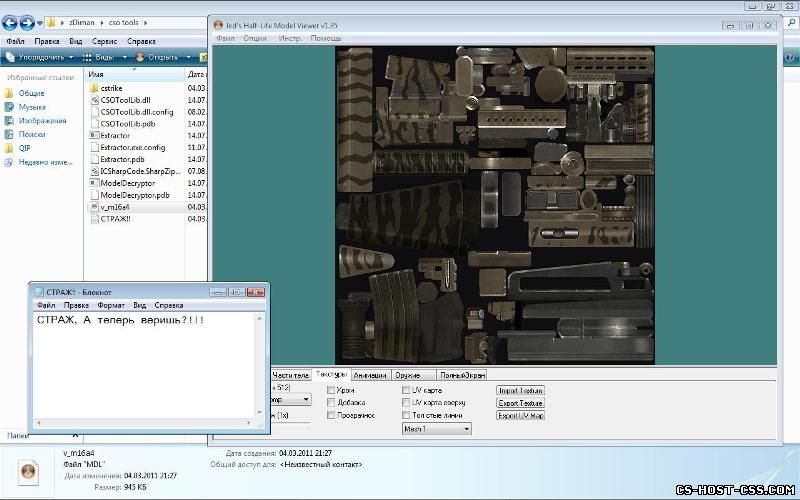Switch to the Анимации tab

[370, 375]
